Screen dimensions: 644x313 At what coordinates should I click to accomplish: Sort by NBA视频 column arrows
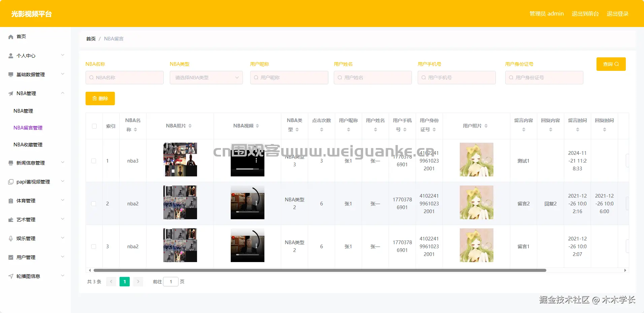point(257,126)
